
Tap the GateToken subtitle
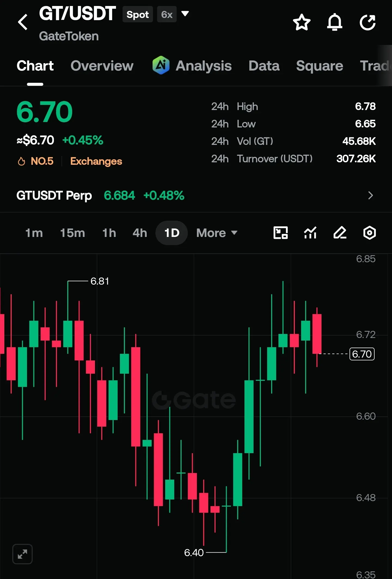pos(69,36)
